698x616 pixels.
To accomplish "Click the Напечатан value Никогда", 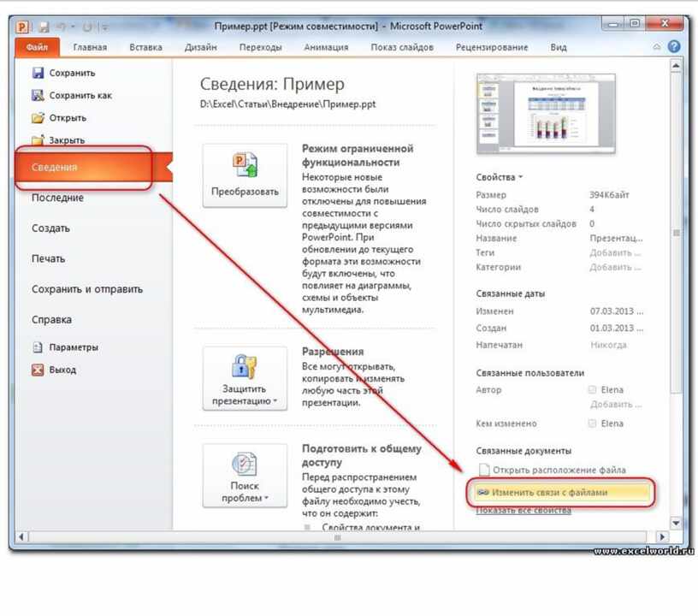I will click(608, 345).
